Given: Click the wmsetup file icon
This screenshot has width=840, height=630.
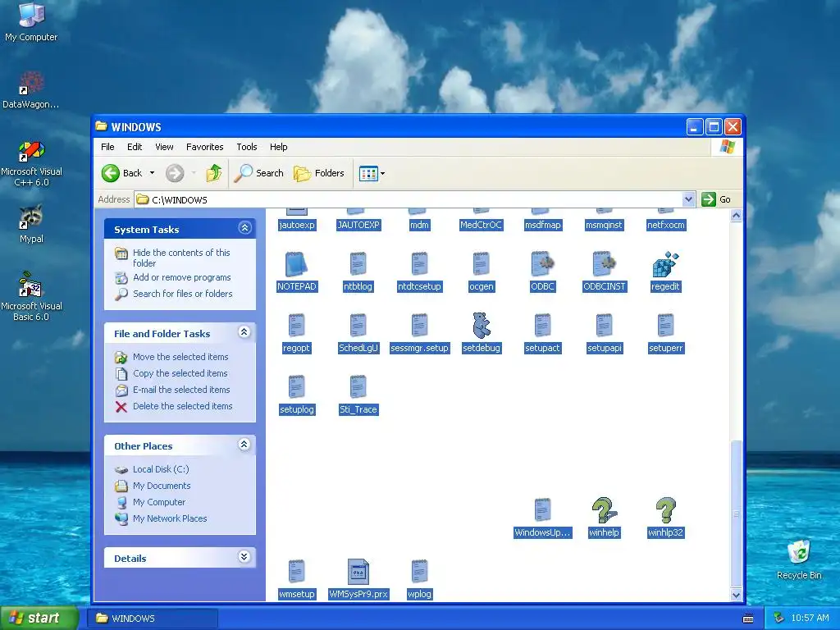Looking at the screenshot, I should 296,572.
